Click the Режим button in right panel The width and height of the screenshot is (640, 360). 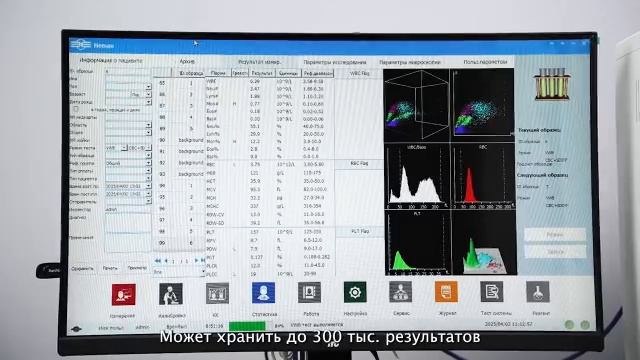[x=555, y=235]
